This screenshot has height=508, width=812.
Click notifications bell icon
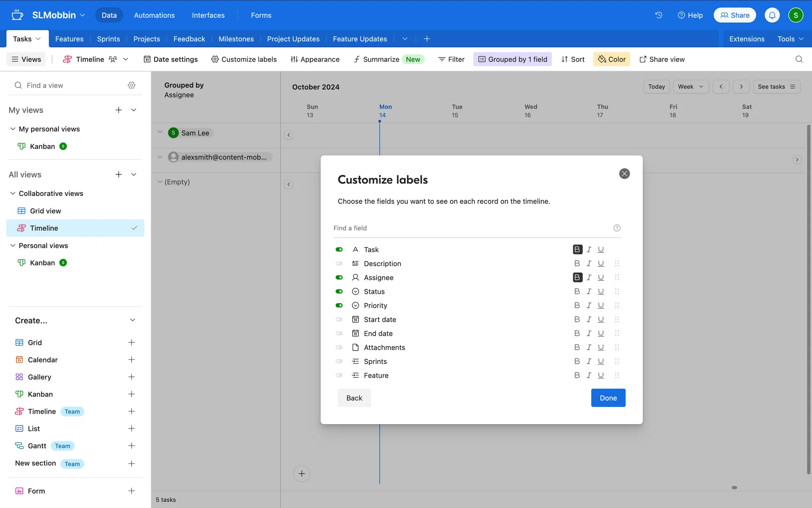(x=772, y=15)
